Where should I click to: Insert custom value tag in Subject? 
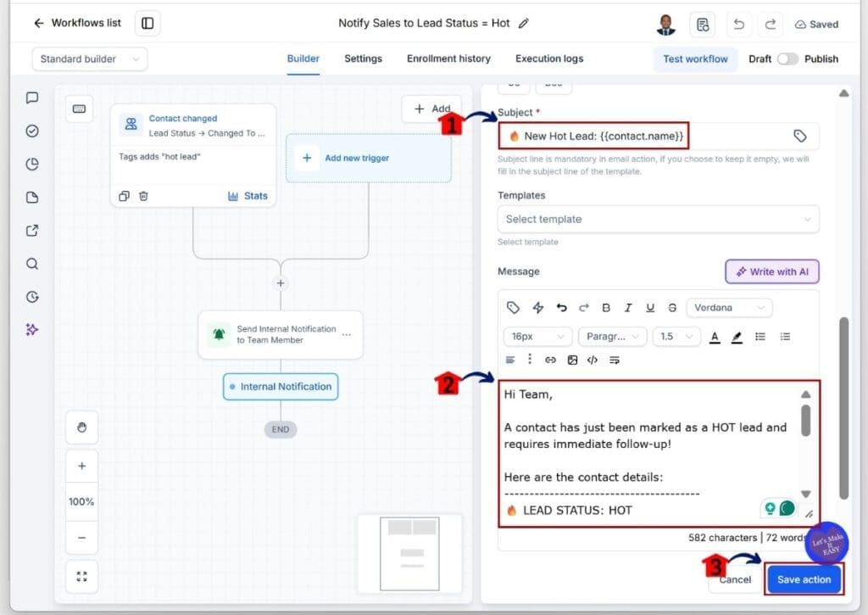800,137
